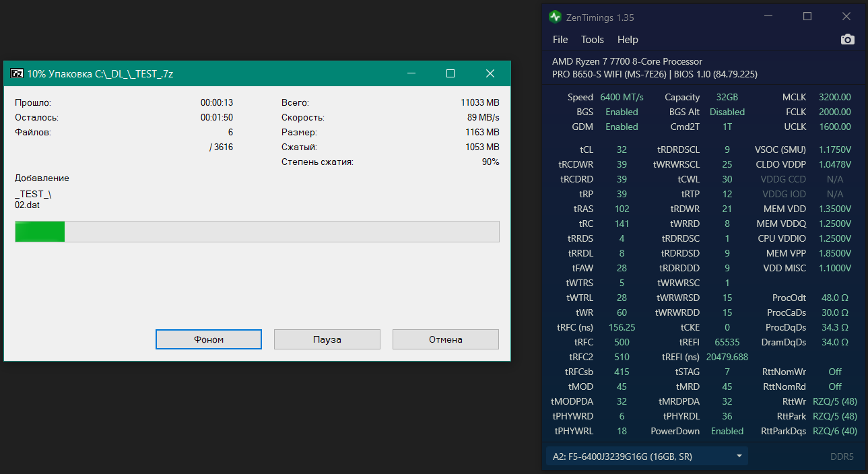
Task: Minimize the ZenTimings window
Action: coord(768,17)
